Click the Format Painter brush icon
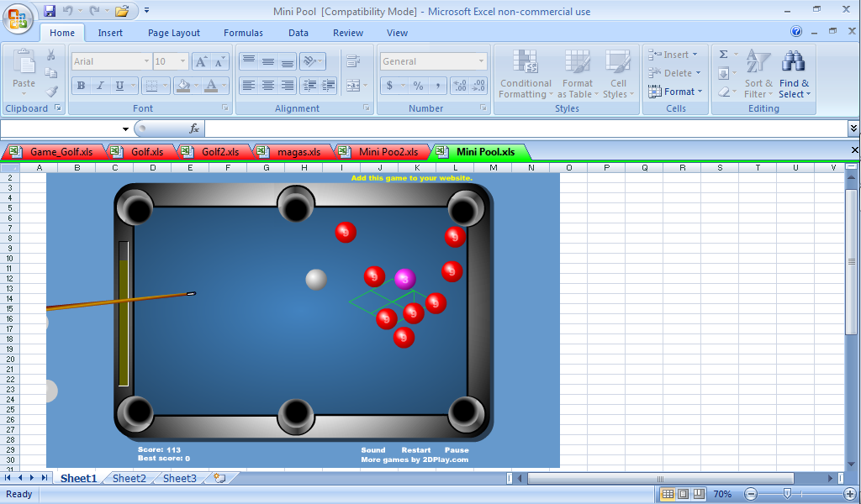Viewport: 861px width, 504px height. click(51, 92)
